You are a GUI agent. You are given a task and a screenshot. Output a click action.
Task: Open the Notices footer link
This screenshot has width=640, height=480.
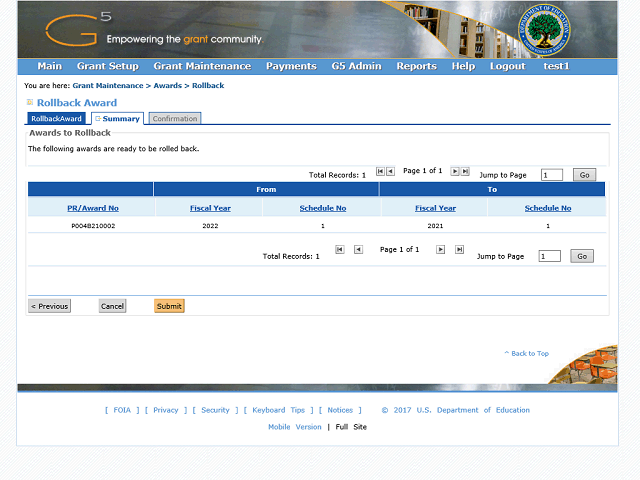coord(340,410)
